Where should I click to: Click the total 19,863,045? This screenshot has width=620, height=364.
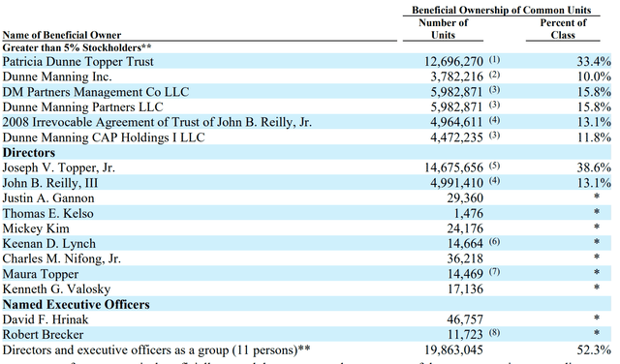click(453, 350)
